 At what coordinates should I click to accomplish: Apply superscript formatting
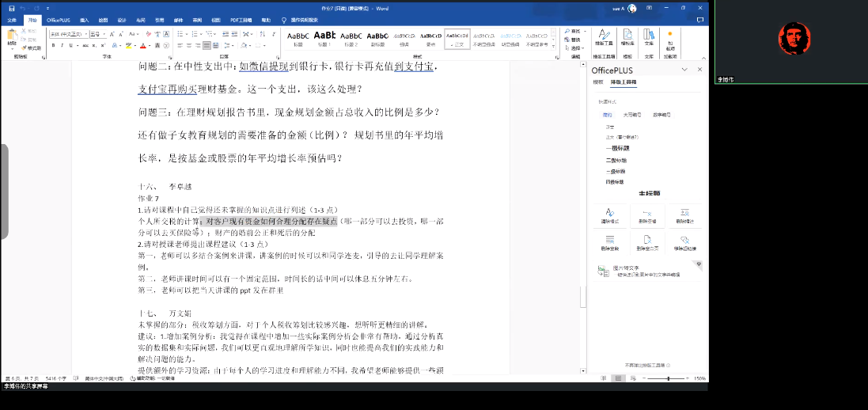click(103, 45)
